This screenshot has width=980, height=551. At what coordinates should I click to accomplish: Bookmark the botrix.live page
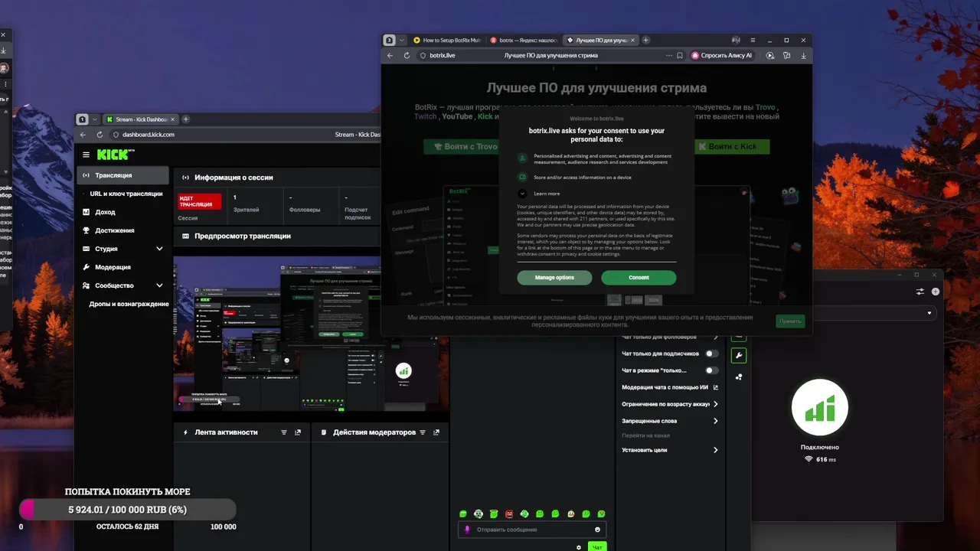pyautogui.click(x=680, y=55)
